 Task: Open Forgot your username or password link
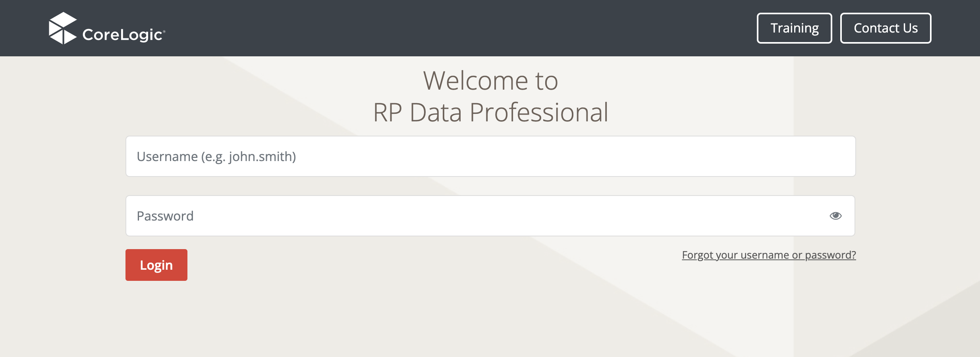point(769,255)
